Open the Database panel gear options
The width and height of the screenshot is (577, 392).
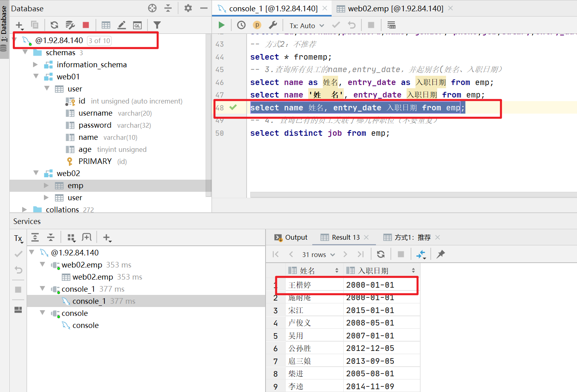click(188, 8)
